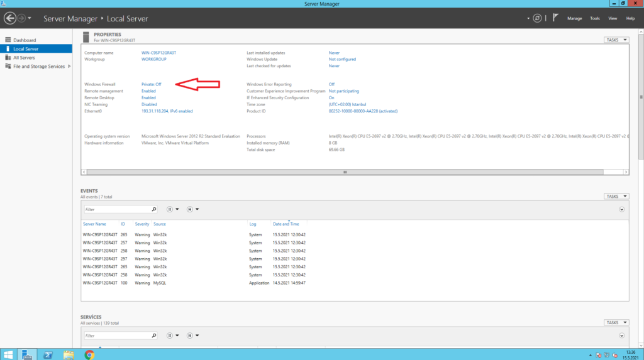Sort events by Source column
Screen dimensions: 644x360
tap(159, 224)
